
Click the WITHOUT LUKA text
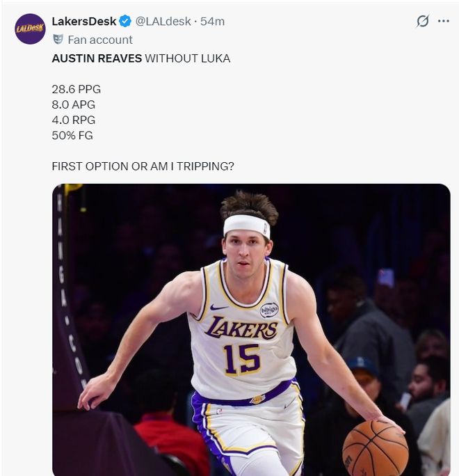tap(188, 58)
